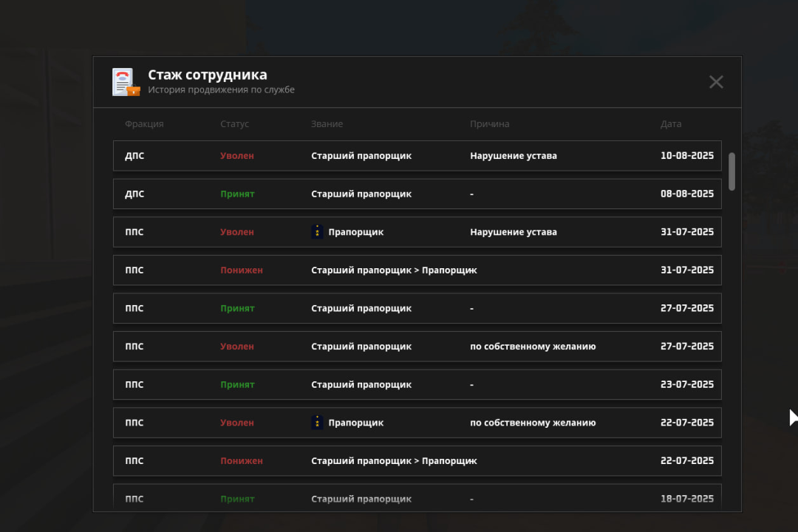This screenshot has width=798, height=532.
Task: Click the Звание column header
Action: click(x=327, y=123)
